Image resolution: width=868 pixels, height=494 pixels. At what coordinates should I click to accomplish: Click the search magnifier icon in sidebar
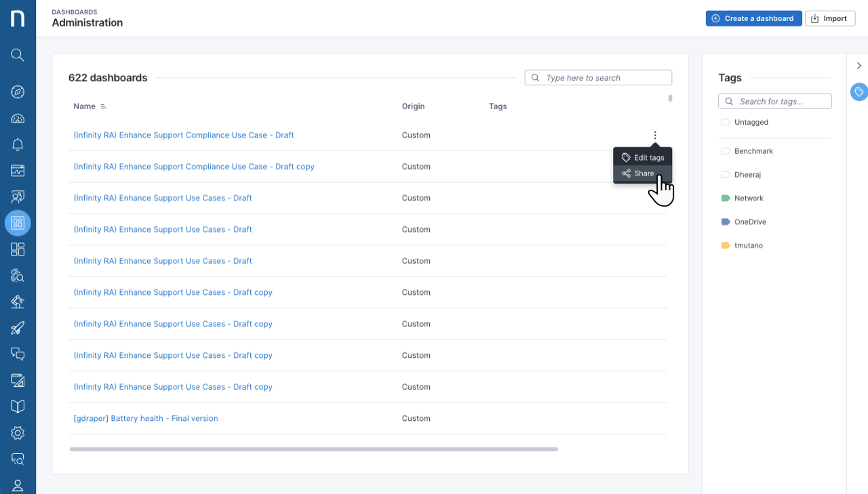coord(18,55)
